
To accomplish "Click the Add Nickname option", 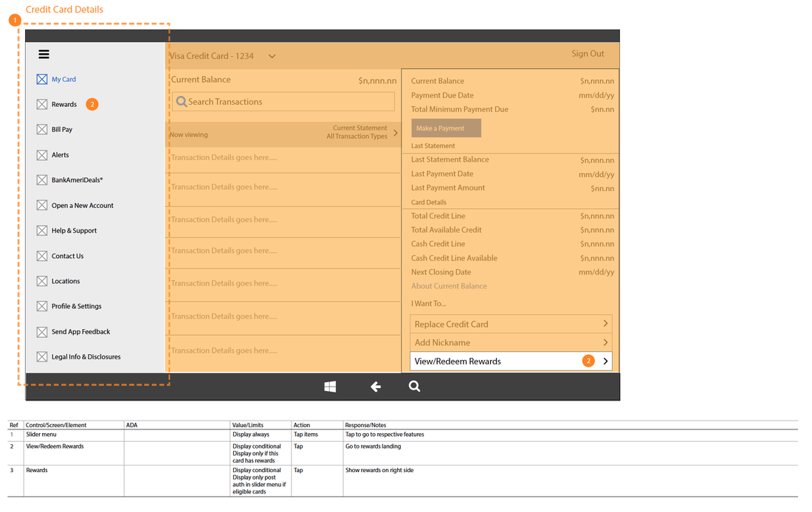I will pyautogui.click(x=511, y=342).
